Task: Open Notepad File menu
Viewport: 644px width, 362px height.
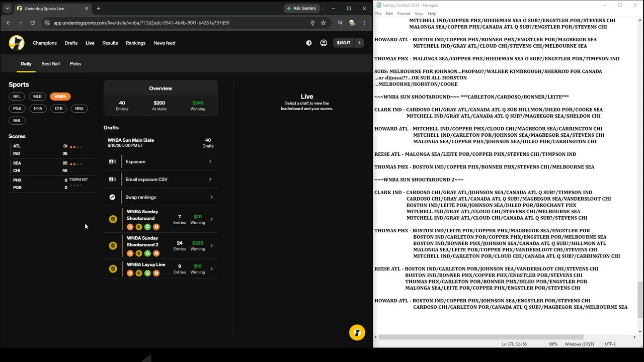Action: (x=378, y=14)
